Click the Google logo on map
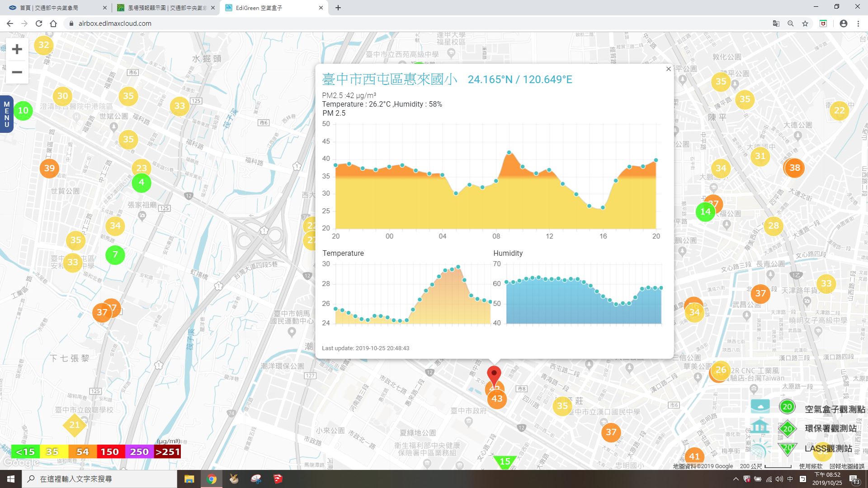Viewport: 868px width, 488px height. point(21,462)
